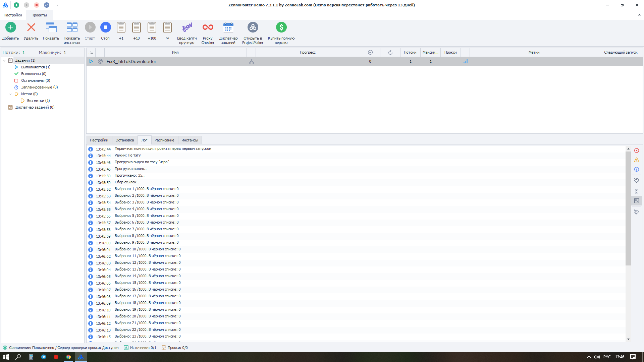Add 100 runs with +100 icon
The image size is (644, 362).
coord(152,27)
